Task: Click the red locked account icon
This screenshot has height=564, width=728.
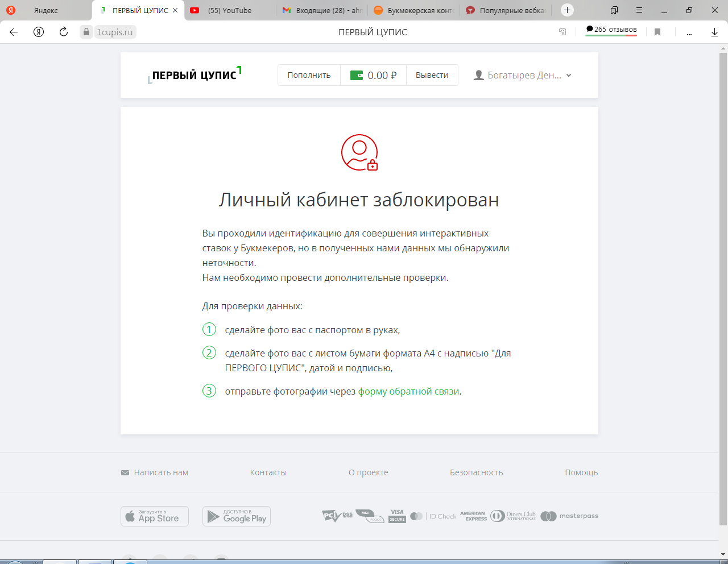Action: (359, 152)
